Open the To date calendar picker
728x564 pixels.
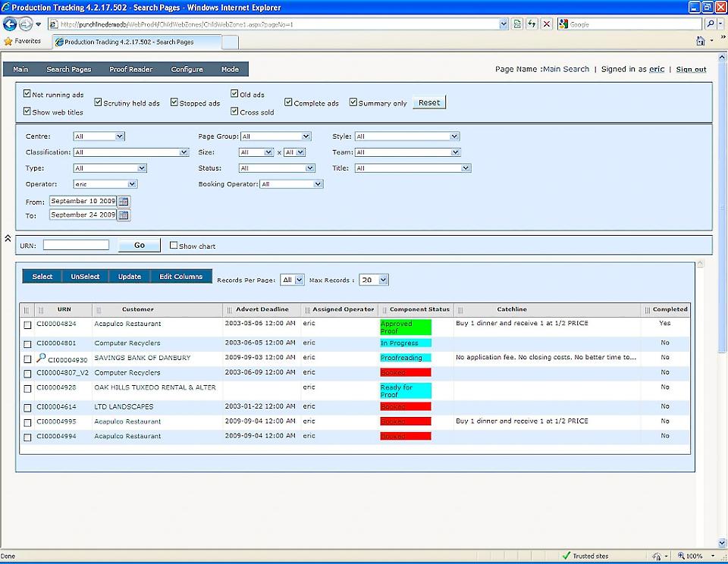(124, 215)
